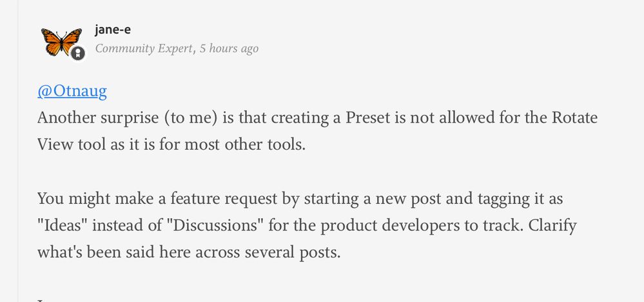The height and width of the screenshot is (302, 644).
Task: Click the word "Rotate" in the post
Action: click(575, 118)
